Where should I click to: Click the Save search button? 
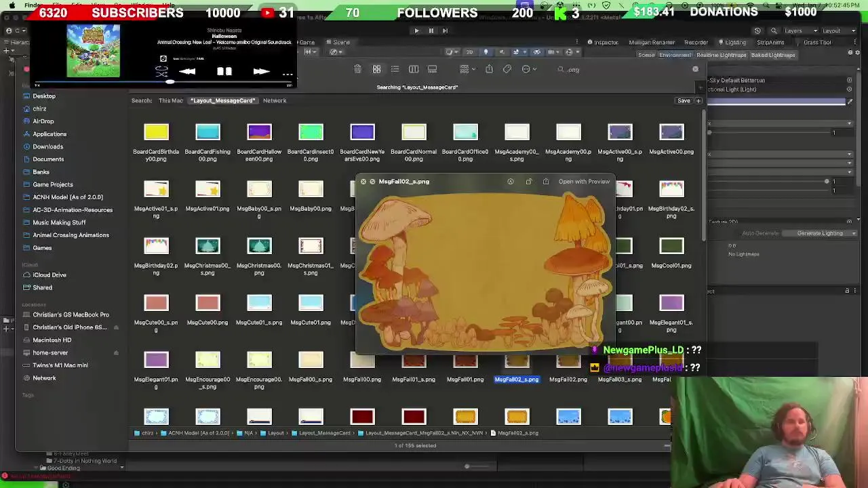(x=684, y=101)
